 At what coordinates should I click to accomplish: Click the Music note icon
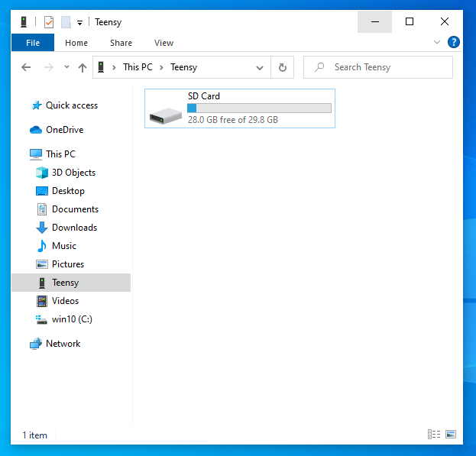42,246
